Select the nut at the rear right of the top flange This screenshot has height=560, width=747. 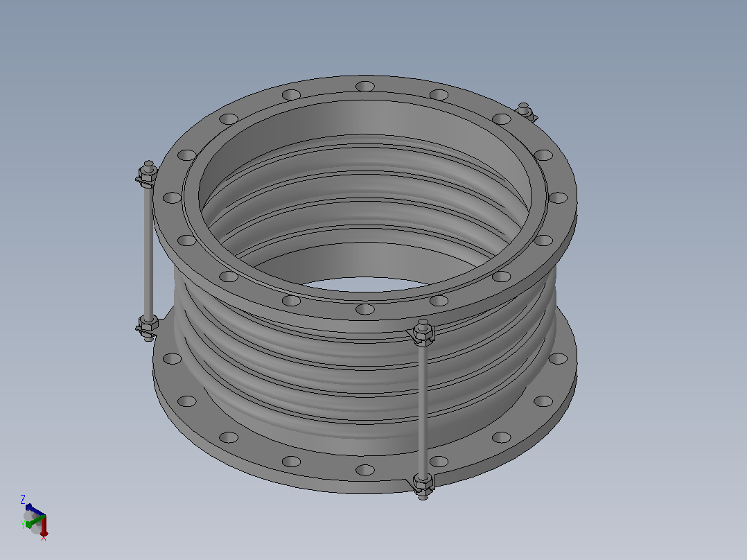524,111
